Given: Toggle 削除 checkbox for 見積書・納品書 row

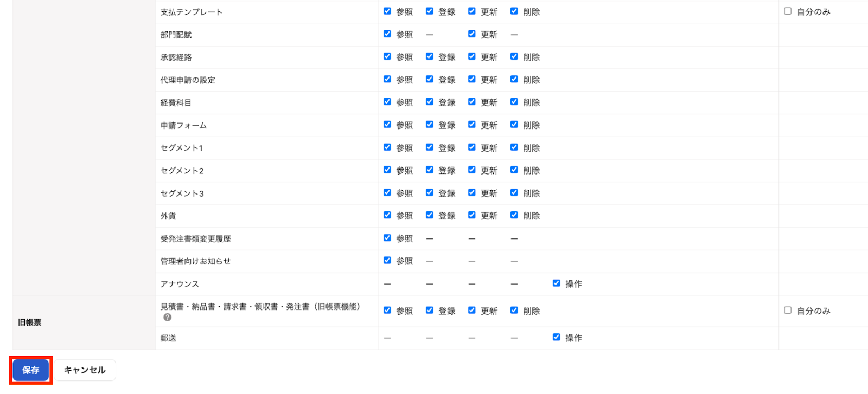Looking at the screenshot, I should [x=514, y=311].
